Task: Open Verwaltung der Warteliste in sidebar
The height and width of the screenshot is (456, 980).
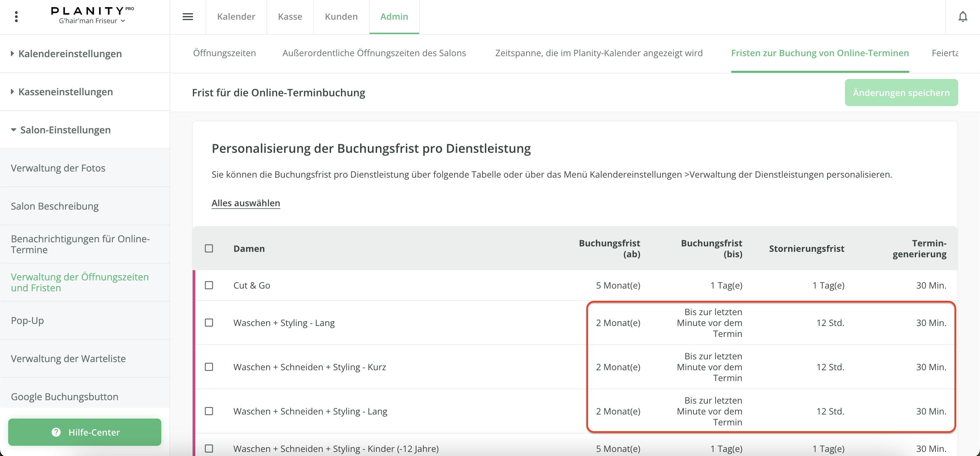Action: [x=68, y=358]
